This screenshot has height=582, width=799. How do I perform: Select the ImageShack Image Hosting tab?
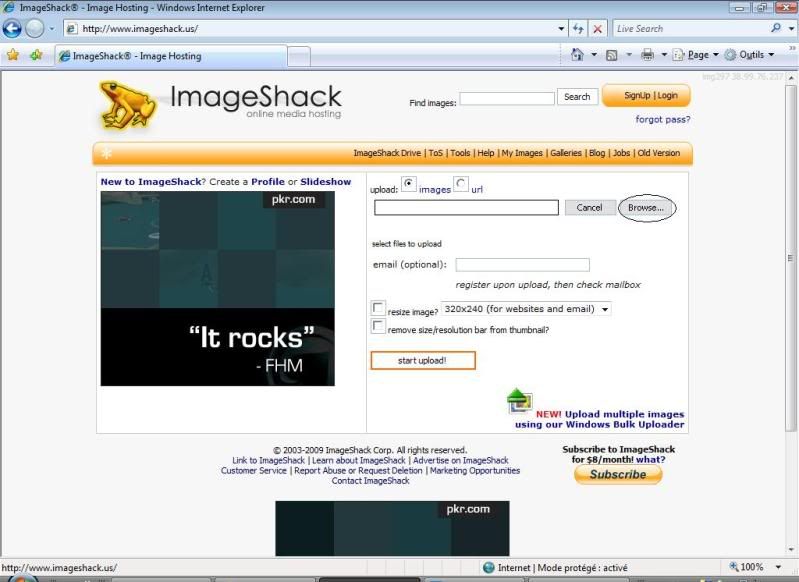(171, 56)
